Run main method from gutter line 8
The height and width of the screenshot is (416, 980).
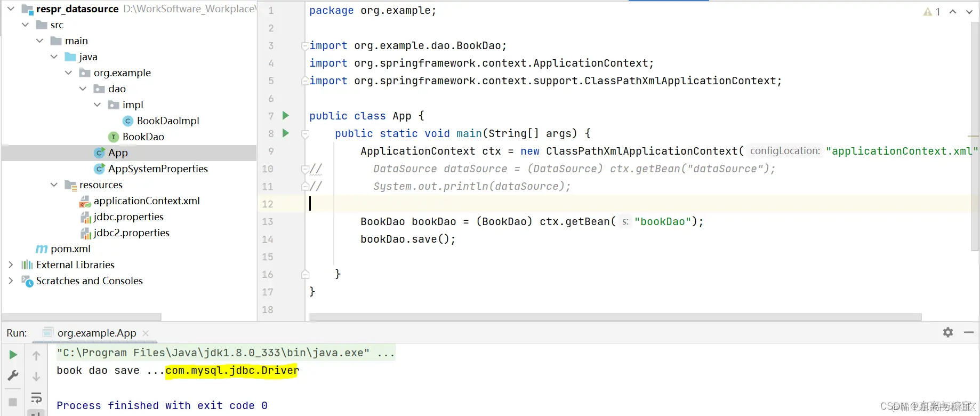click(x=286, y=133)
